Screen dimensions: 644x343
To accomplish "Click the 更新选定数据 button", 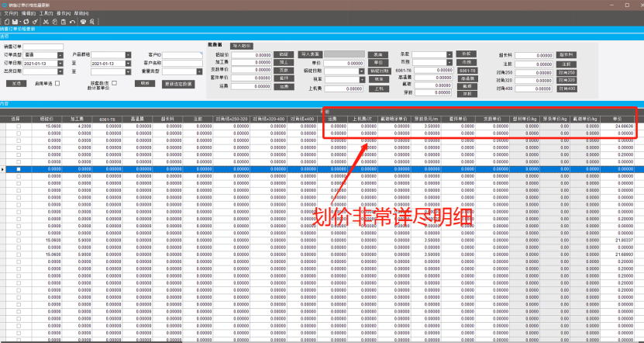I will pyautogui.click(x=178, y=82).
